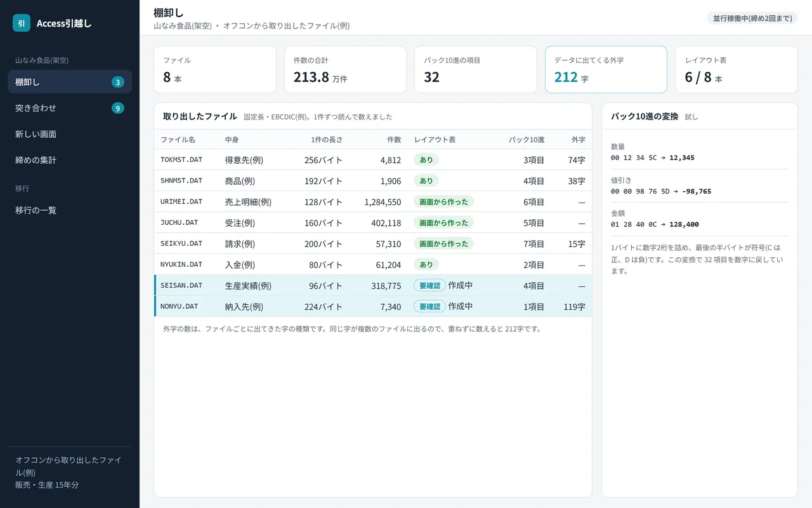The image size is (812, 508).
Task: Click the 要確認 badge for 納入先(例)
Action: click(429, 307)
